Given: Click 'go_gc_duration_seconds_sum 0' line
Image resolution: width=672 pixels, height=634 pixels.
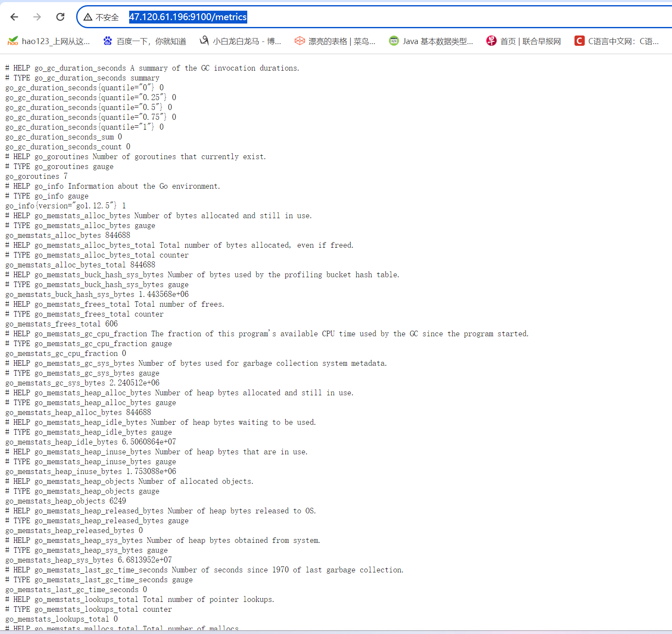Looking at the screenshot, I should click(x=64, y=137).
